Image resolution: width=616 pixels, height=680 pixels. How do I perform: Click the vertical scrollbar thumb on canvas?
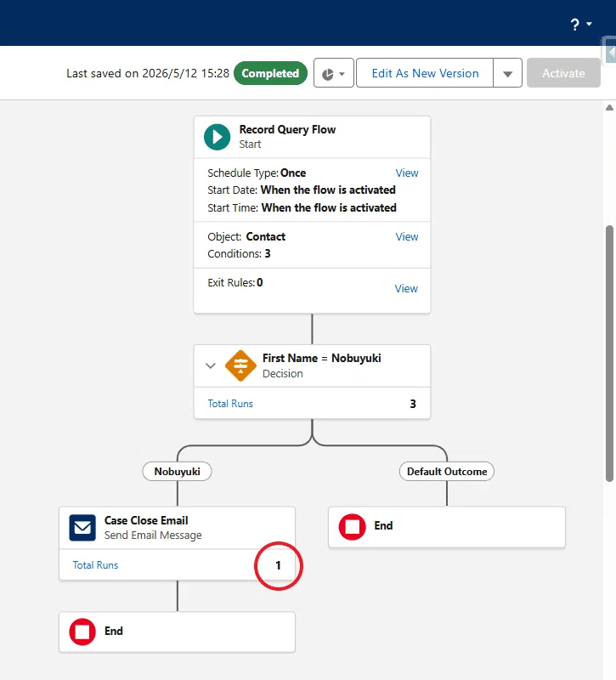click(609, 353)
